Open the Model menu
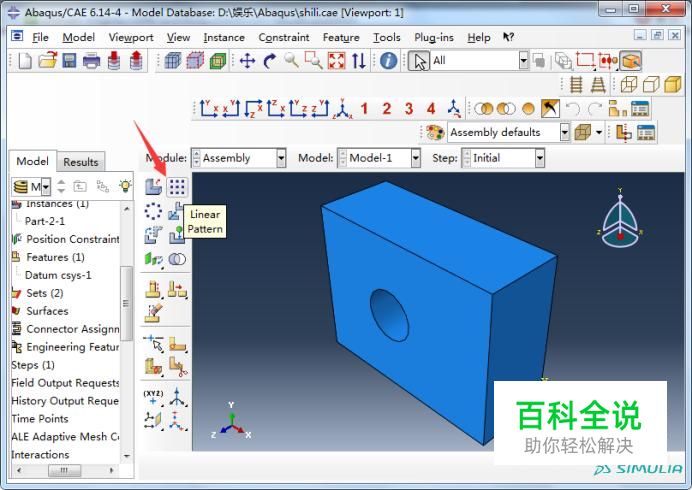692x490 pixels. click(x=79, y=38)
